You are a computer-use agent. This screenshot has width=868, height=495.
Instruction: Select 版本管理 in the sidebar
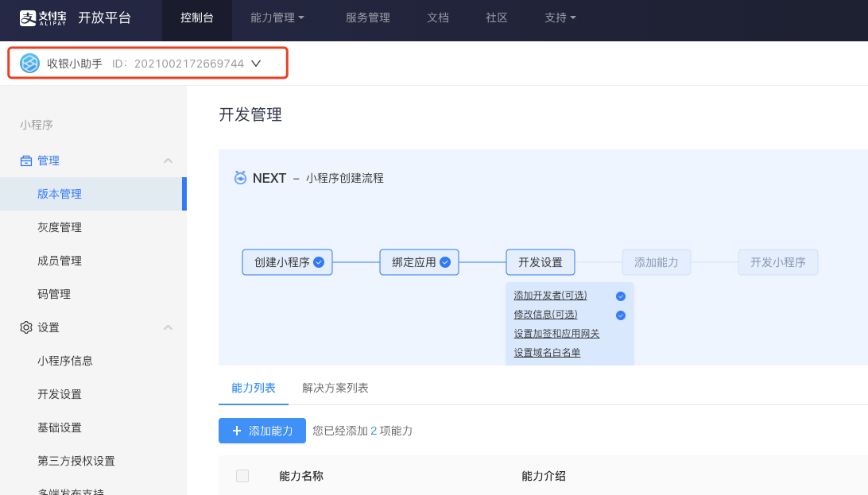[93, 194]
